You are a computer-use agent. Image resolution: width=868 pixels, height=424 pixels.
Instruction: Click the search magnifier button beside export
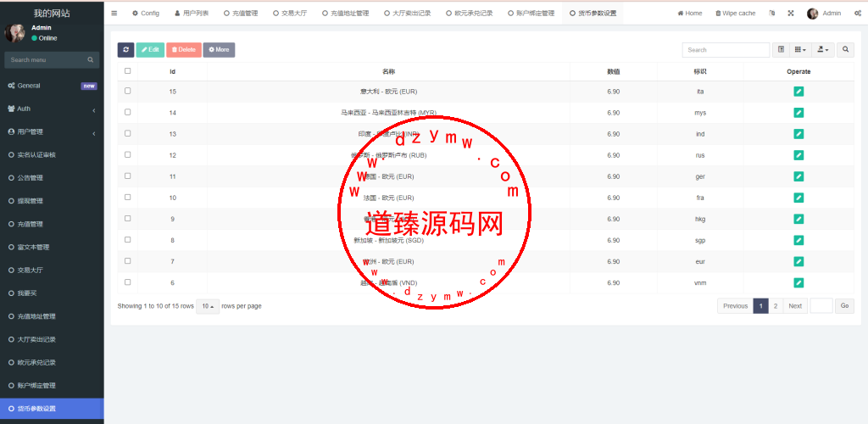pyautogui.click(x=845, y=50)
